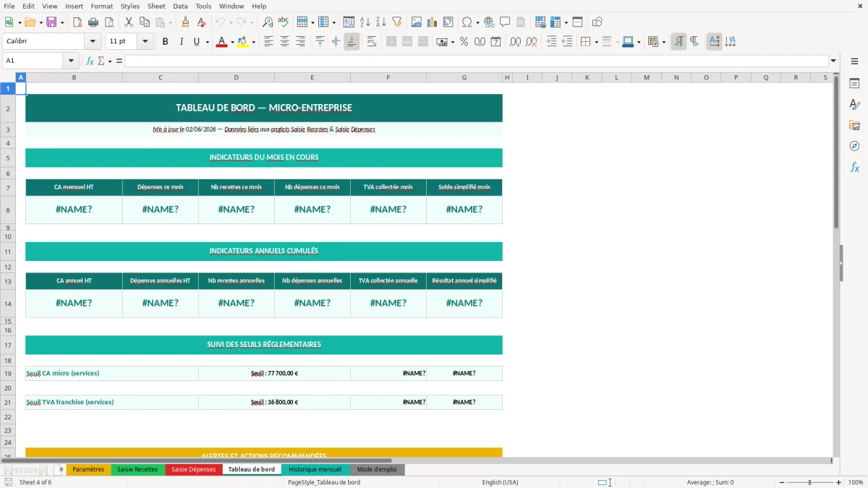Select the Paramètres sheet tab
The width and height of the screenshot is (868, 488).
tap(88, 469)
